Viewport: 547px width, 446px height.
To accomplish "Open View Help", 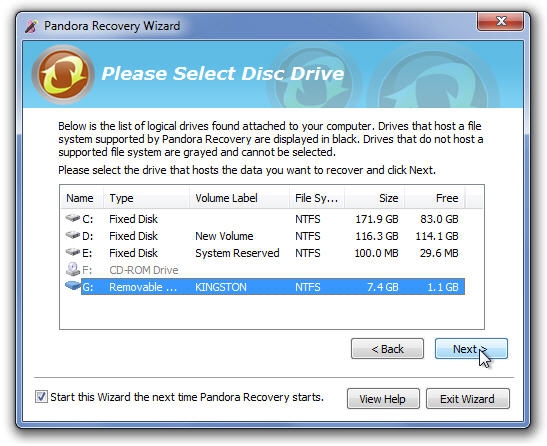I will click(383, 399).
